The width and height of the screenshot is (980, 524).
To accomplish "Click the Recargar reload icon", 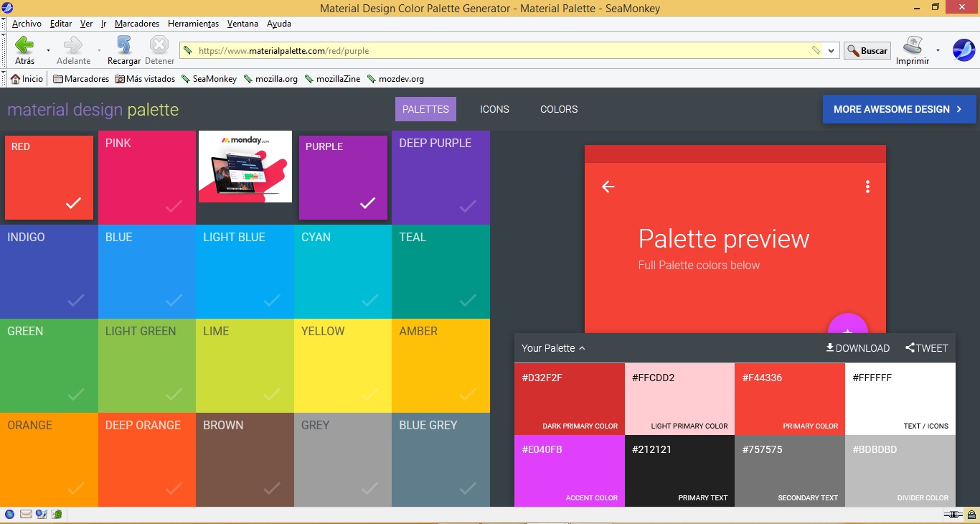I will coord(124,46).
